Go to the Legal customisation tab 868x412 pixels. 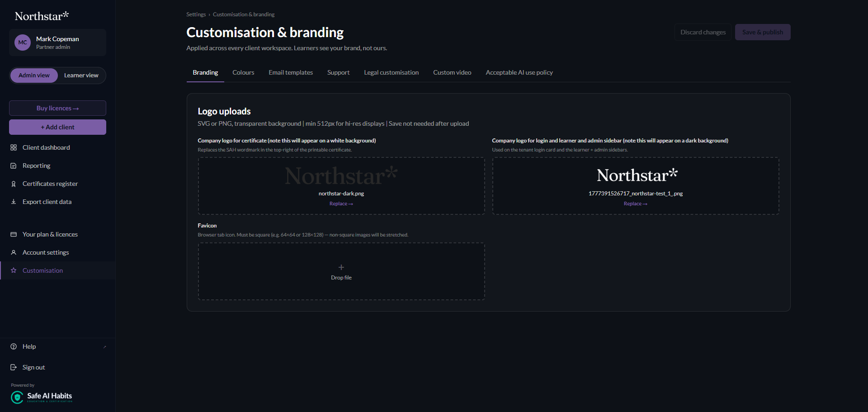click(x=392, y=72)
